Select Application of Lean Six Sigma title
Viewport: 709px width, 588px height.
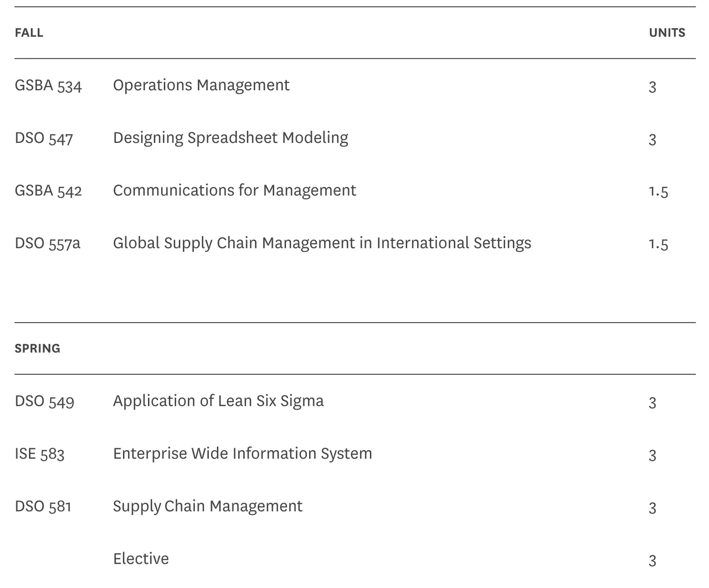[x=218, y=401]
